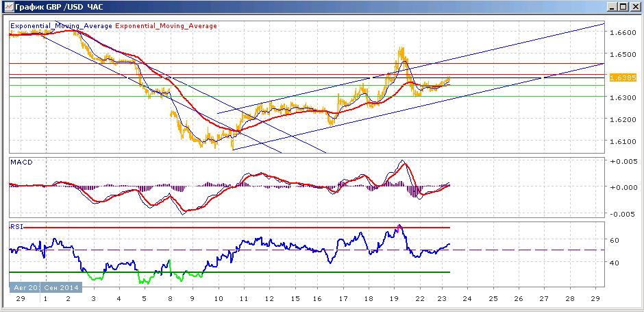644x312 pixels.
Task: Click the MACD panel label
Action: pyautogui.click(x=21, y=163)
